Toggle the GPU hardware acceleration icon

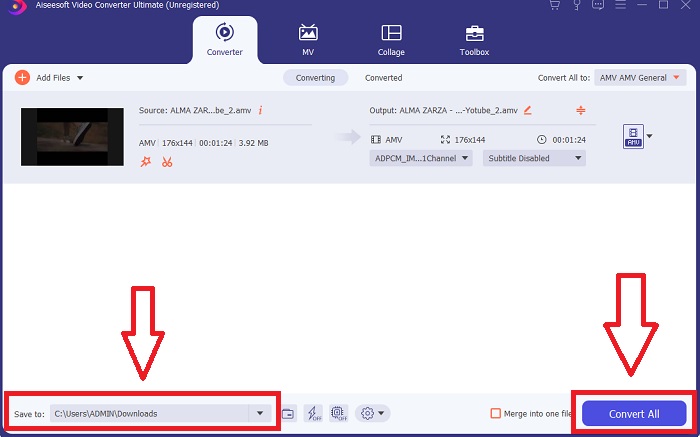339,413
